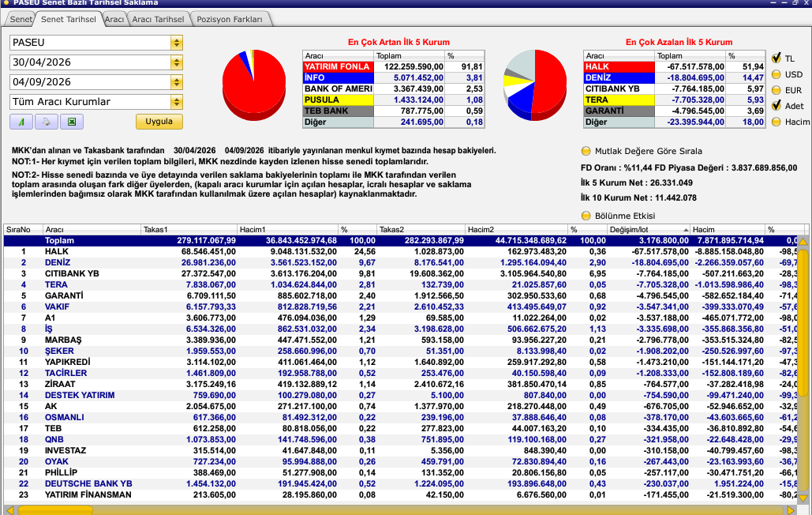Select the Adet option

(776, 106)
